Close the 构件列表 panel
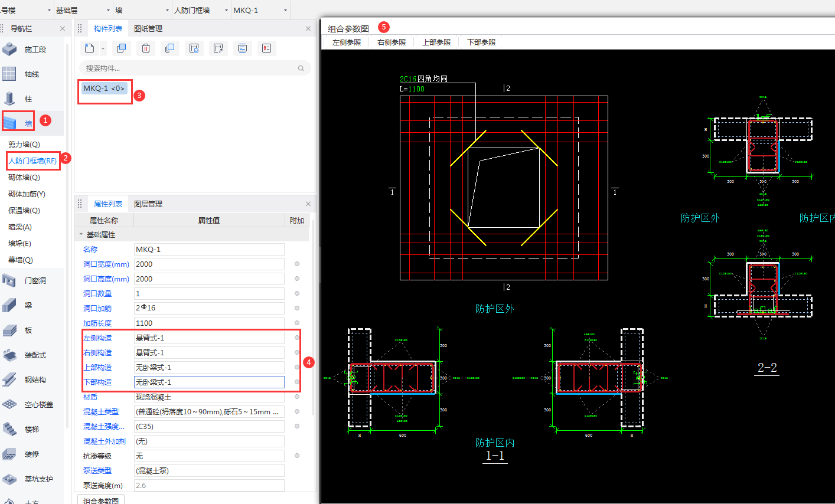Screen dimensions: 835x504 click(x=308, y=28)
